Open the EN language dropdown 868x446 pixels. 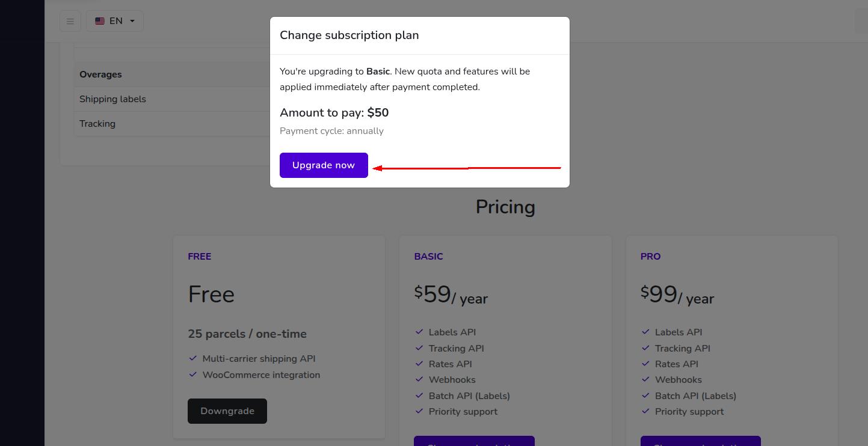click(114, 21)
